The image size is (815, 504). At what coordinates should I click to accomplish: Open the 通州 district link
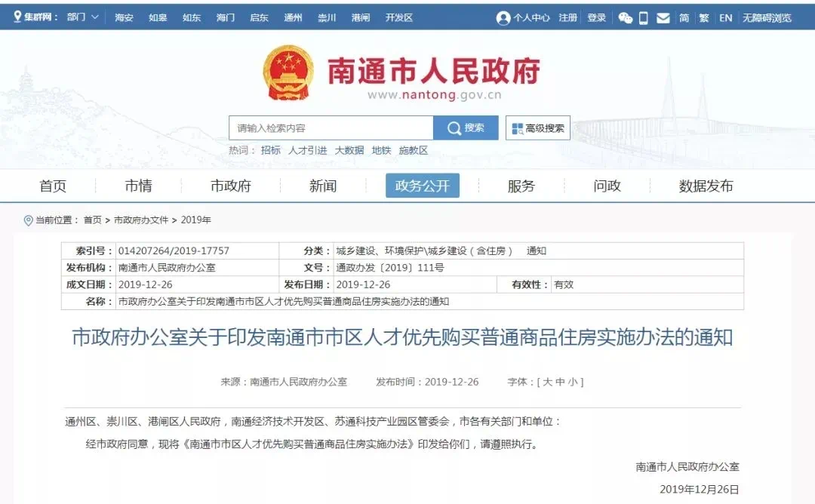tap(293, 17)
